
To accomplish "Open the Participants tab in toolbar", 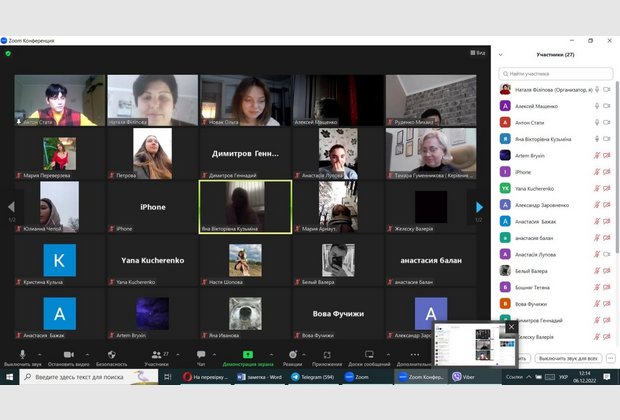I will pyautogui.click(x=157, y=356).
